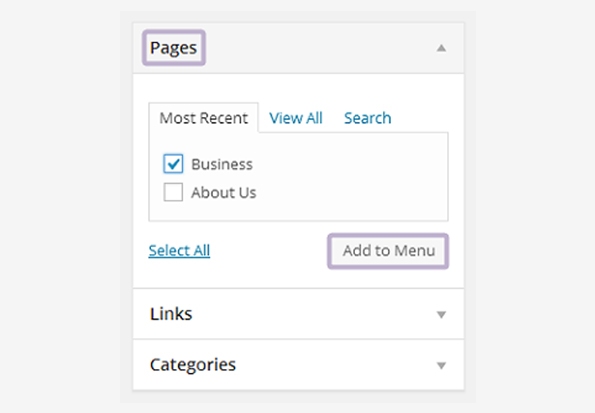Uncheck the Business page checkbox
Screen dimensions: 595x413
pyautogui.click(x=173, y=164)
